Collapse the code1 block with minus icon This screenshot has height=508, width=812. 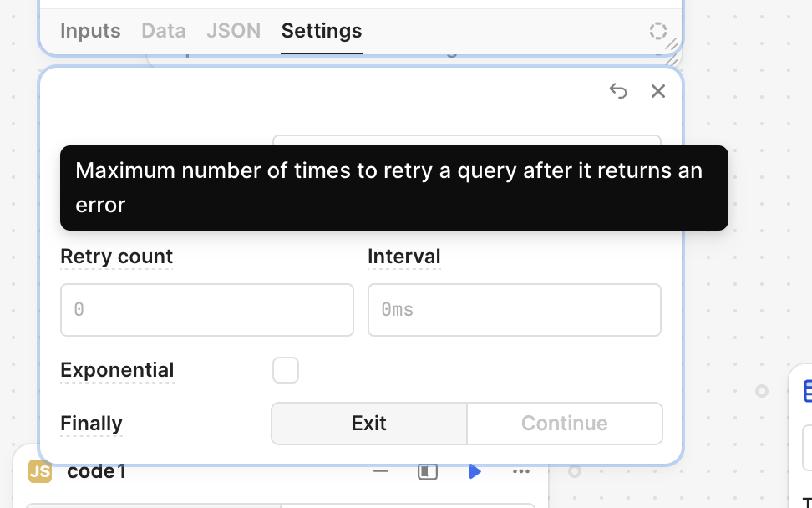381,472
